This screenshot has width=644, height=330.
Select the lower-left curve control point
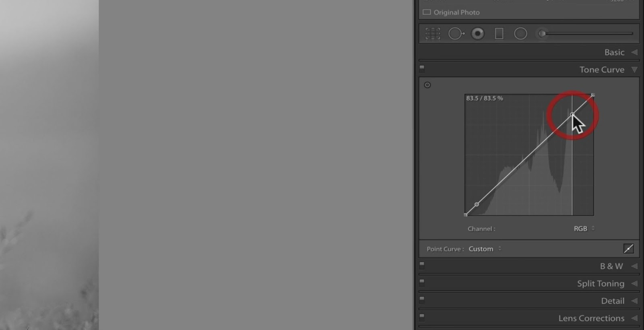click(x=477, y=204)
